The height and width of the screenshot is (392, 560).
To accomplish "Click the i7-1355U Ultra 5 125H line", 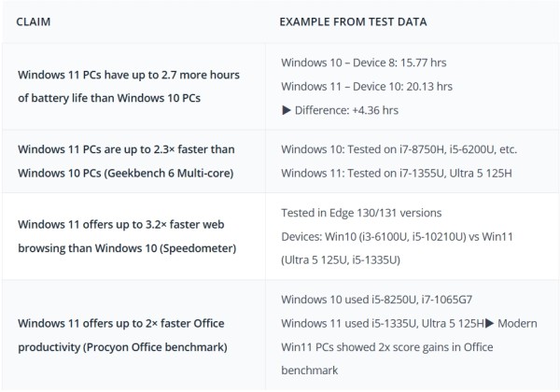I will 397,174.
